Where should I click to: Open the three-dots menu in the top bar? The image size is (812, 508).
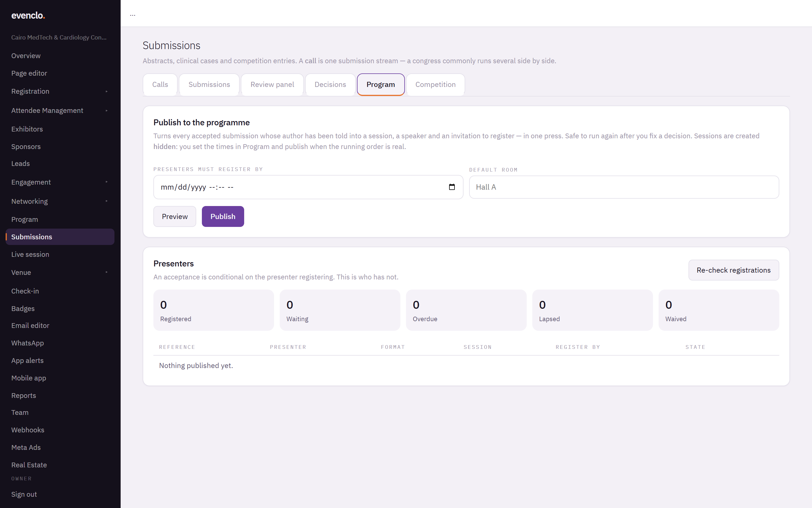(x=133, y=15)
